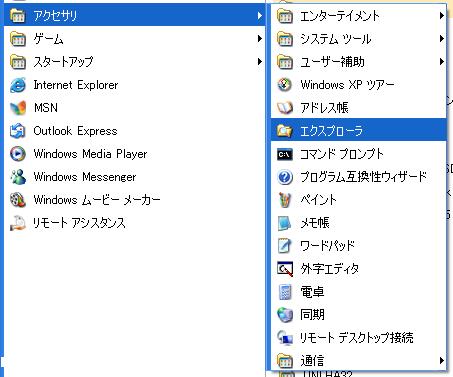
Task: Click the リモート アシスタンス icon
Action: 18,223
